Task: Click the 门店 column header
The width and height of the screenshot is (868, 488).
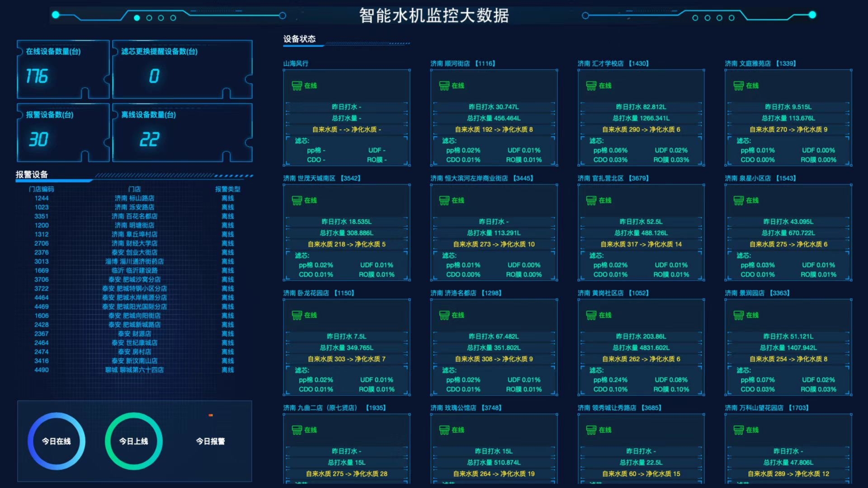Action: [134, 189]
